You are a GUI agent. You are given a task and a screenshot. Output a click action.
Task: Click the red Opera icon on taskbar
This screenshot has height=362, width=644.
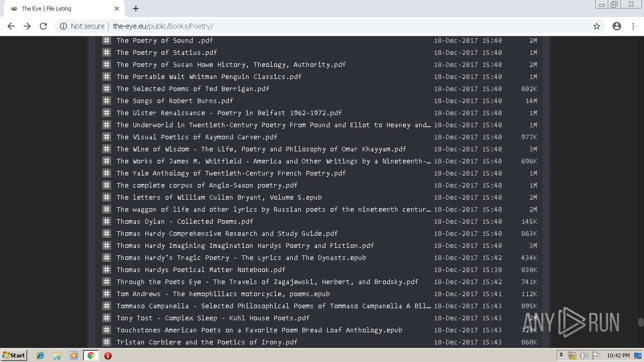pos(108,355)
